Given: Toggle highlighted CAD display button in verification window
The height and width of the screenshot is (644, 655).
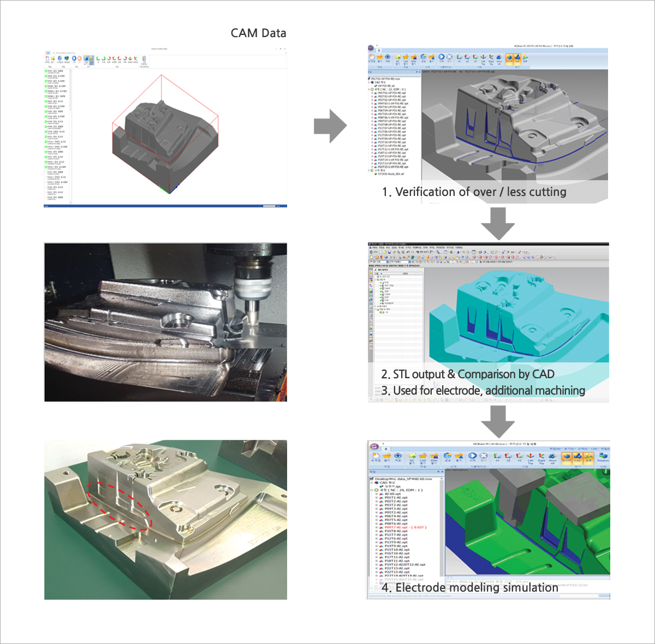Looking at the screenshot, I should pyautogui.click(x=517, y=58).
